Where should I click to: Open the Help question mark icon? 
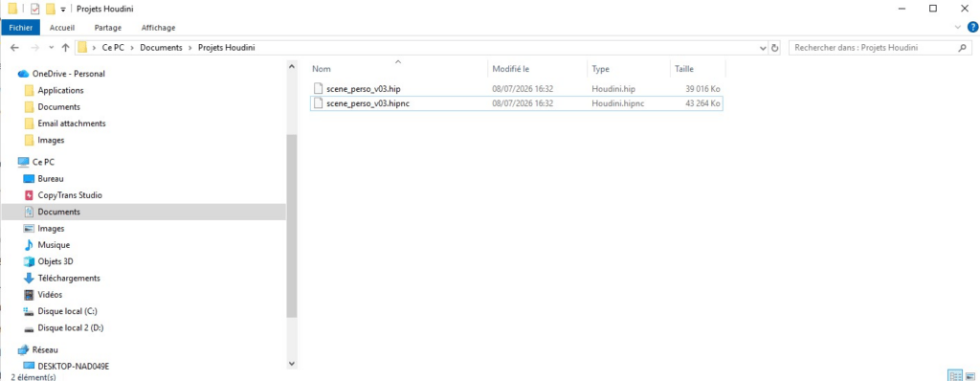pyautogui.click(x=972, y=27)
